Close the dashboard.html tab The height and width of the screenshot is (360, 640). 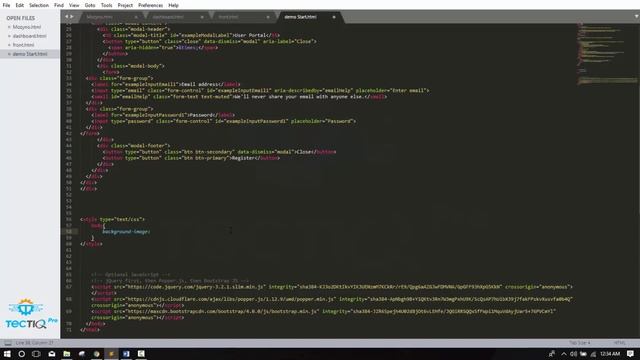[x=202, y=17]
